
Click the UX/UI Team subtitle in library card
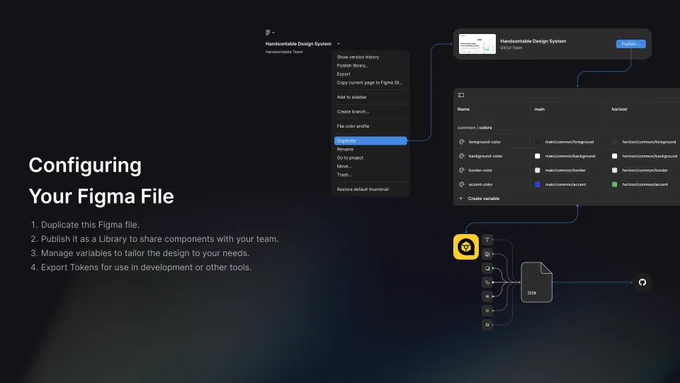point(511,48)
